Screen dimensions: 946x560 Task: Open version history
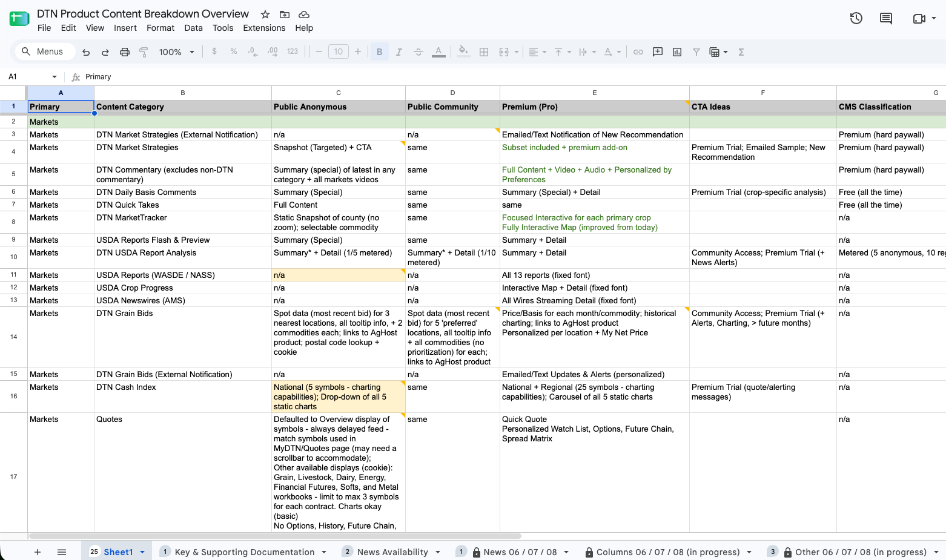[x=856, y=18]
